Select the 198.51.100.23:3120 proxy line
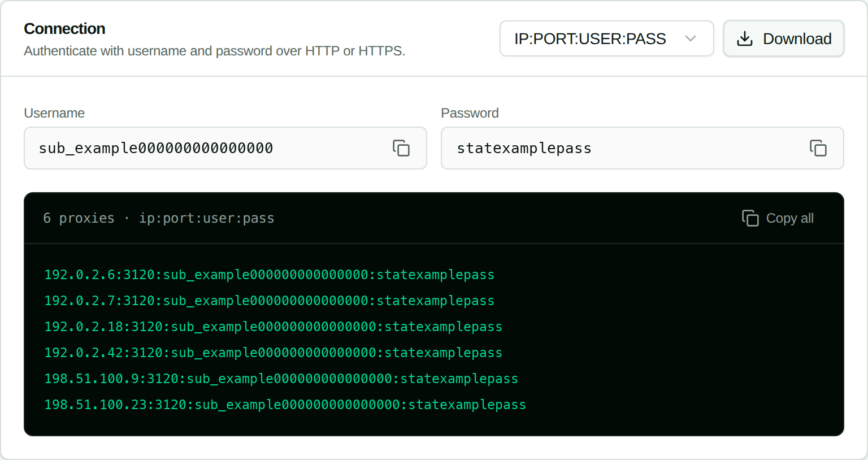868x460 pixels. [285, 405]
